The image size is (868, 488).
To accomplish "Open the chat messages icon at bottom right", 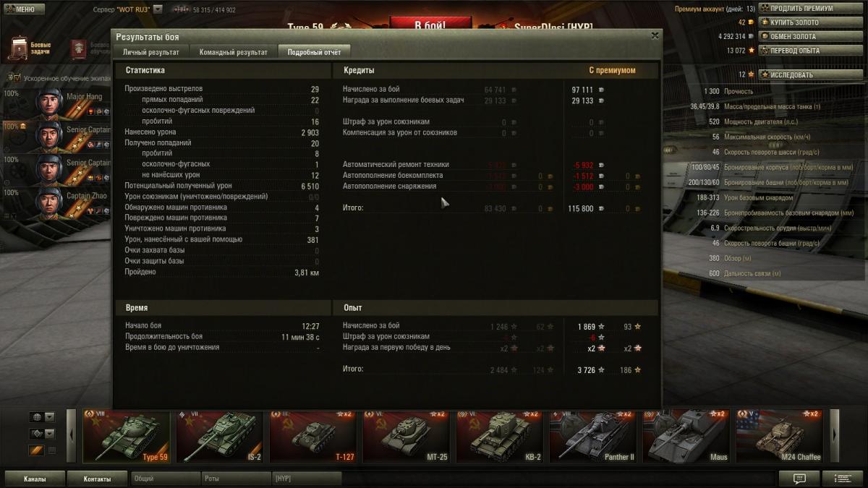I will (x=799, y=479).
